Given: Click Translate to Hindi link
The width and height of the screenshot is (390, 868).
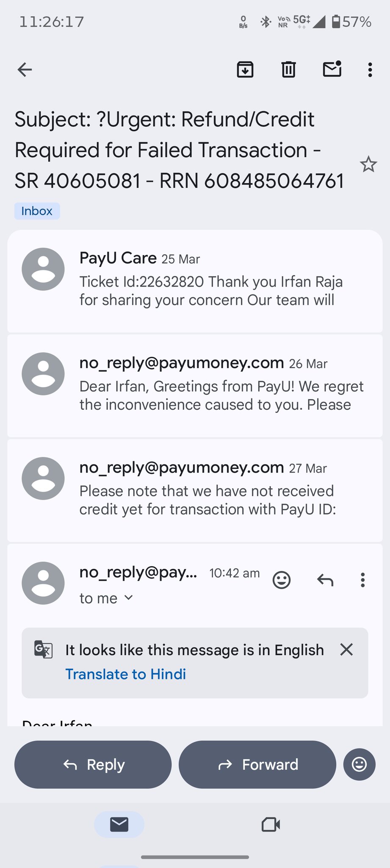Looking at the screenshot, I should point(126,674).
